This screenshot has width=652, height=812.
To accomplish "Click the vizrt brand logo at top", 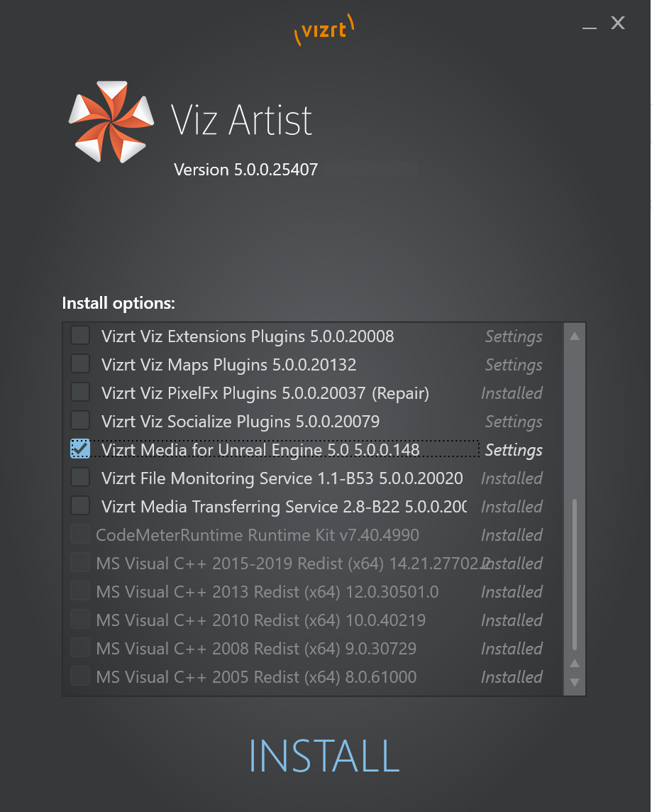I will click(324, 31).
